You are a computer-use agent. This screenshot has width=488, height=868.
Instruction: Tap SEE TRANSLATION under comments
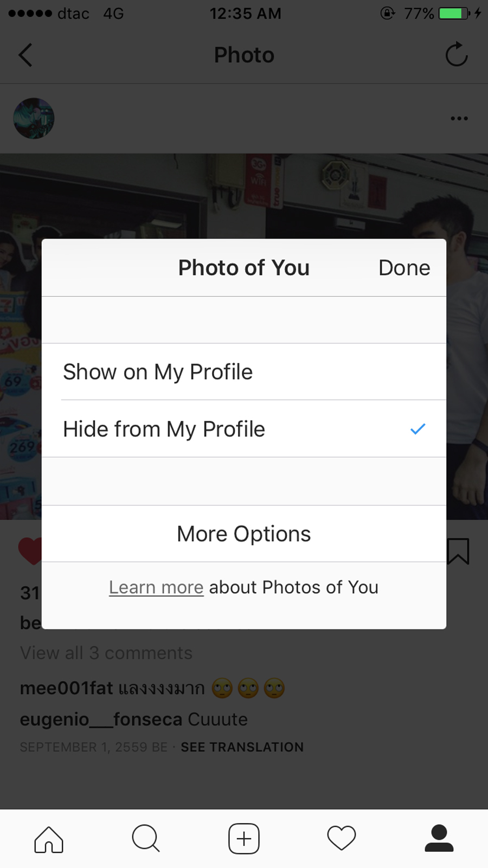point(242,747)
